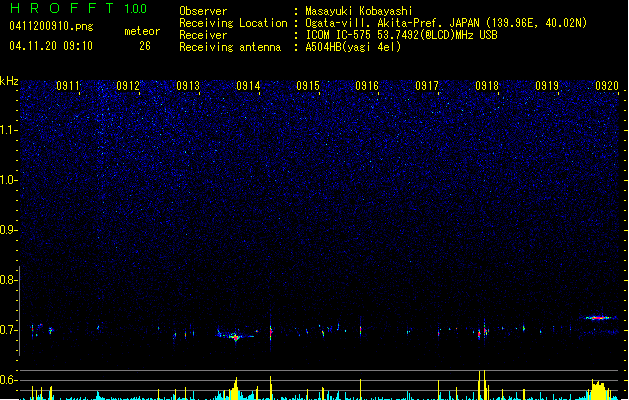
Task: Select antenna value A504HB(yagi 4el)
Action: point(353,47)
